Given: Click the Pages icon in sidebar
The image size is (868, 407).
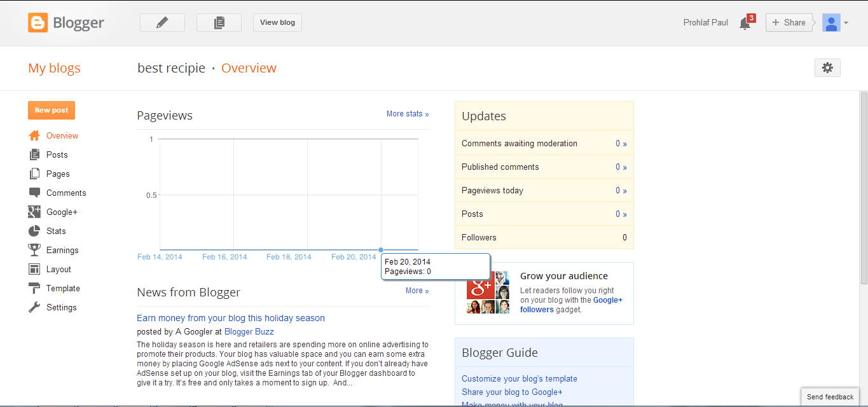Looking at the screenshot, I should pyautogui.click(x=34, y=174).
